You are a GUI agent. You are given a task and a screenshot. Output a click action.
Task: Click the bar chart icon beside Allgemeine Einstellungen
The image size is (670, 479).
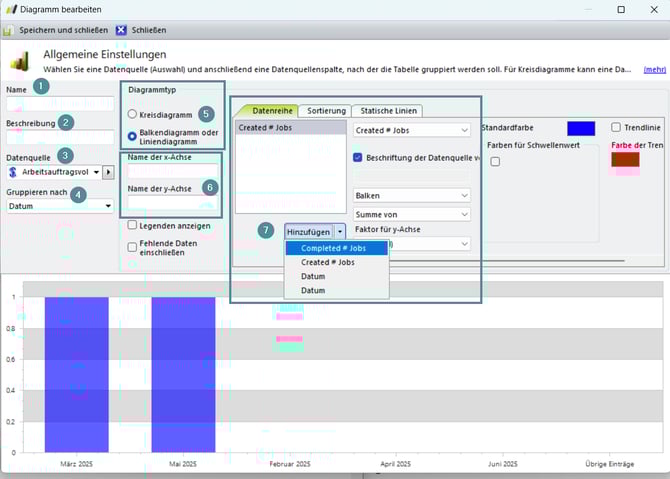[19, 61]
